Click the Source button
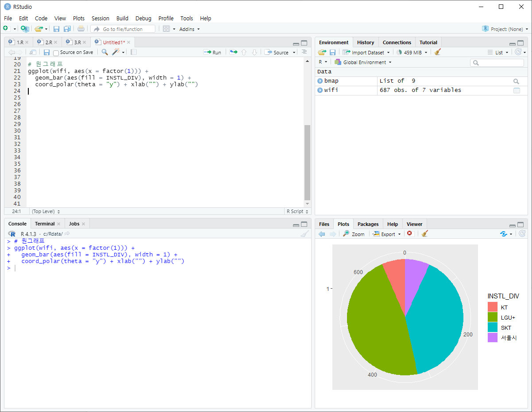Image resolution: width=532 pixels, height=412 pixels. (x=277, y=52)
